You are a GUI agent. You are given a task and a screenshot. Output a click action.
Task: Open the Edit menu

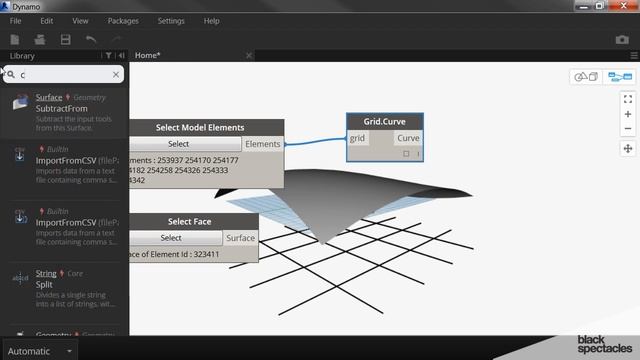47,21
